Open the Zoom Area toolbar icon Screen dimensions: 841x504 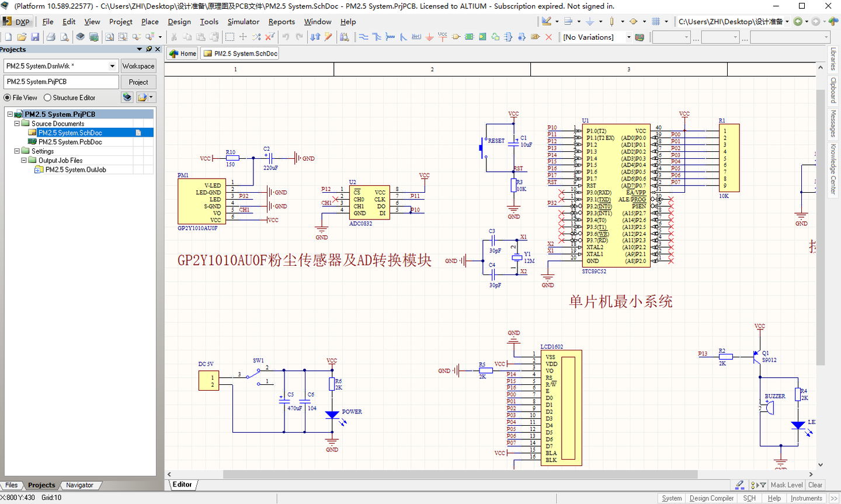(122, 37)
